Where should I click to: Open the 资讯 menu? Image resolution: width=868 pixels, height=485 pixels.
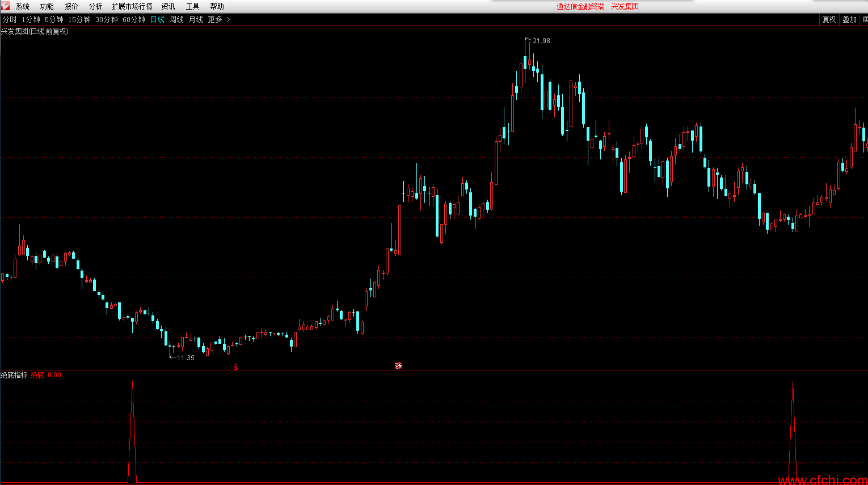[168, 6]
